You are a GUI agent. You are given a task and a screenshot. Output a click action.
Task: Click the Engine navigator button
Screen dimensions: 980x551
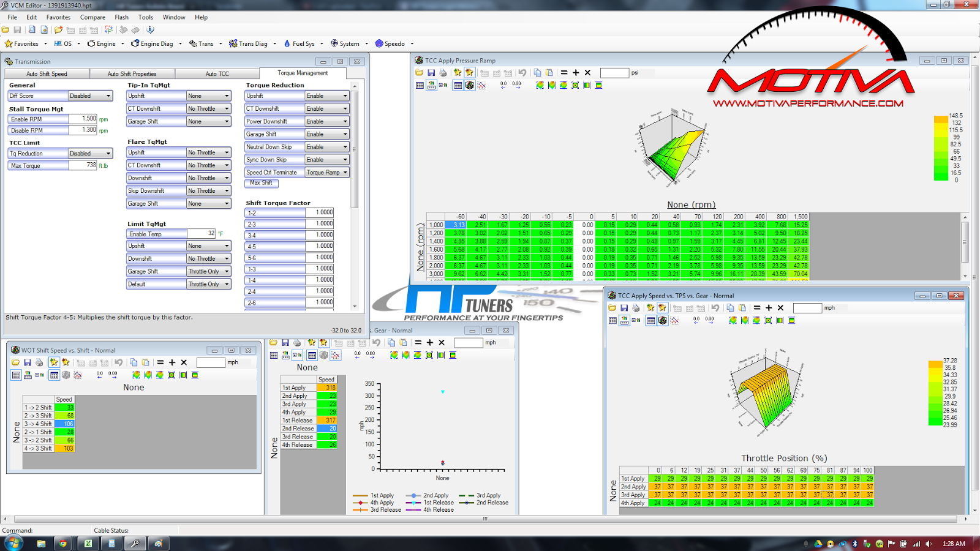click(102, 44)
